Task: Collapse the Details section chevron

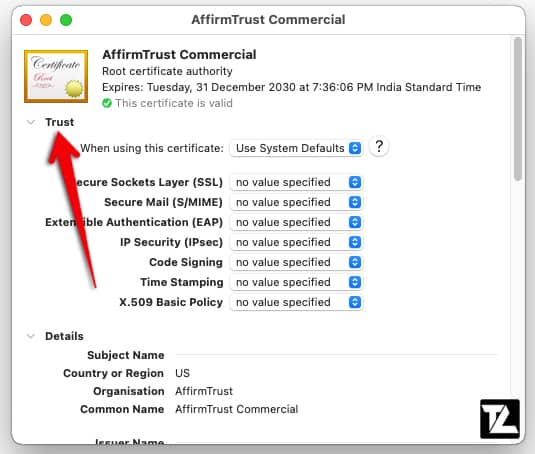Action: tap(31, 336)
